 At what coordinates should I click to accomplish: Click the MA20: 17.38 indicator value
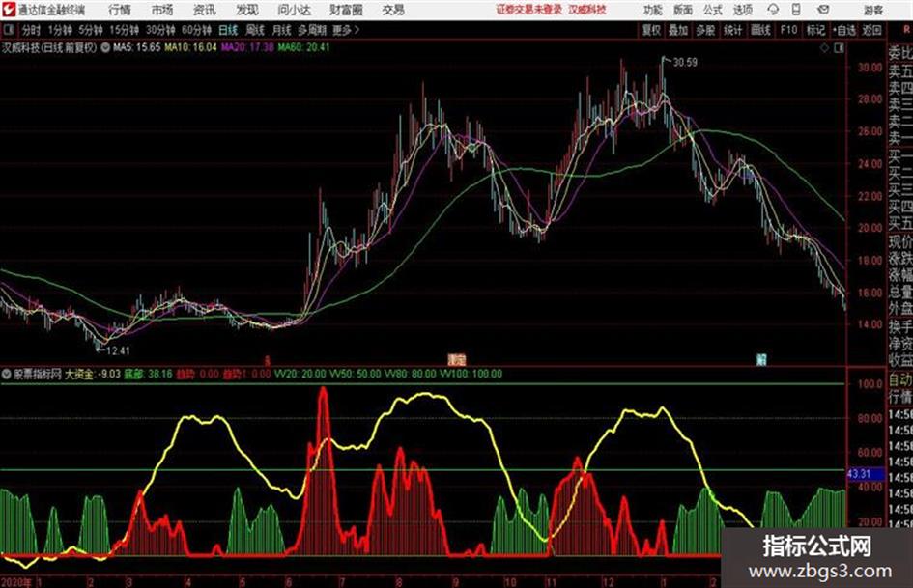[x=247, y=47]
